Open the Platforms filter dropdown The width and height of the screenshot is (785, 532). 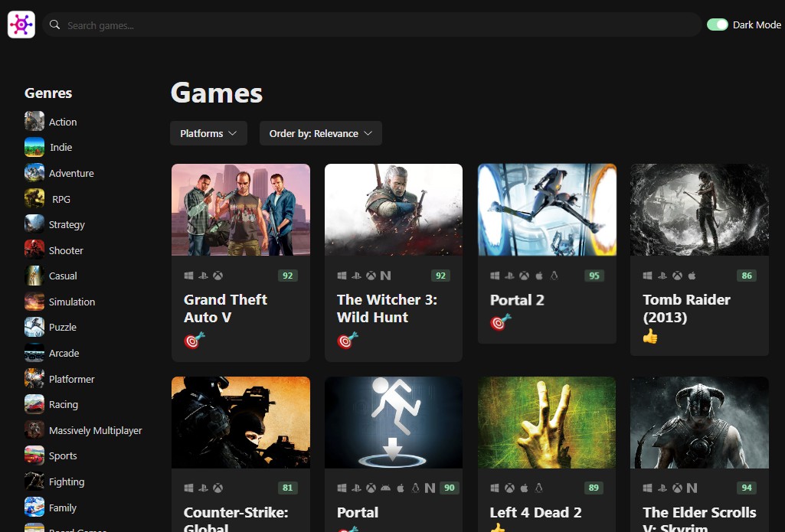click(x=208, y=132)
